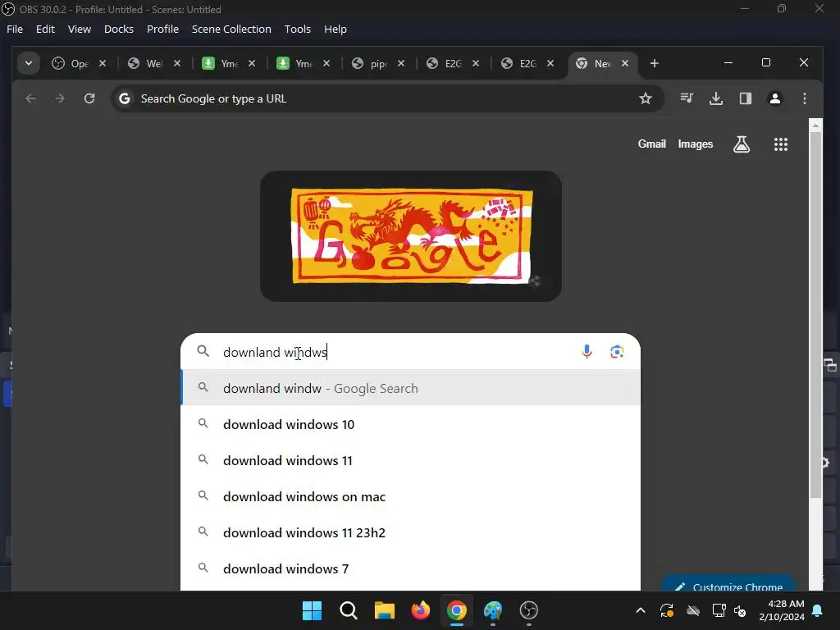The width and height of the screenshot is (840, 630).
Task: Click Customize Chrome button
Action: click(x=728, y=584)
